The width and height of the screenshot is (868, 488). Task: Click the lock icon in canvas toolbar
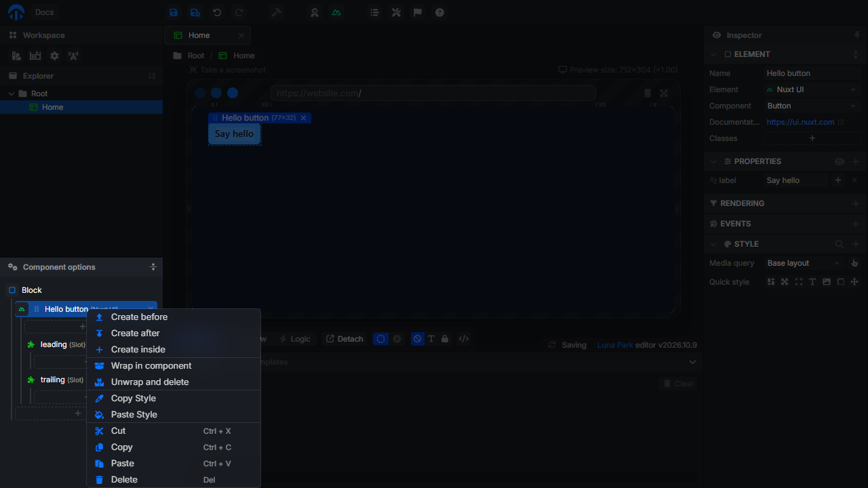(445, 339)
